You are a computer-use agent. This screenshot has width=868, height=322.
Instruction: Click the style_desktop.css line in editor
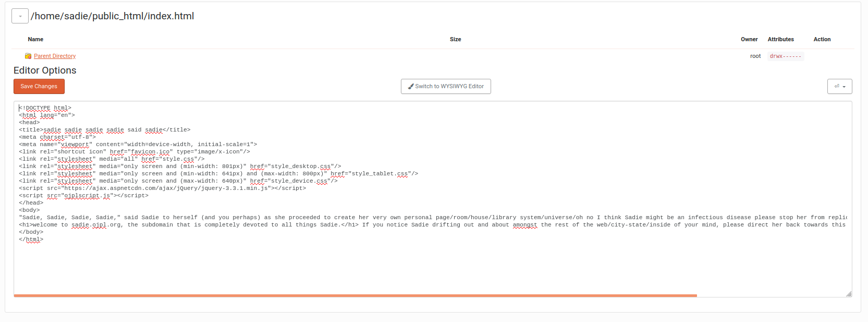click(180, 166)
